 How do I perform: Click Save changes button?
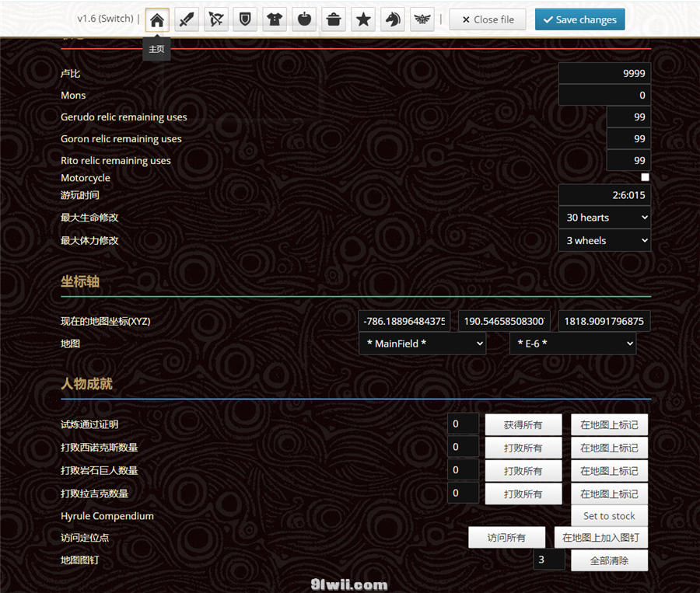pos(580,19)
